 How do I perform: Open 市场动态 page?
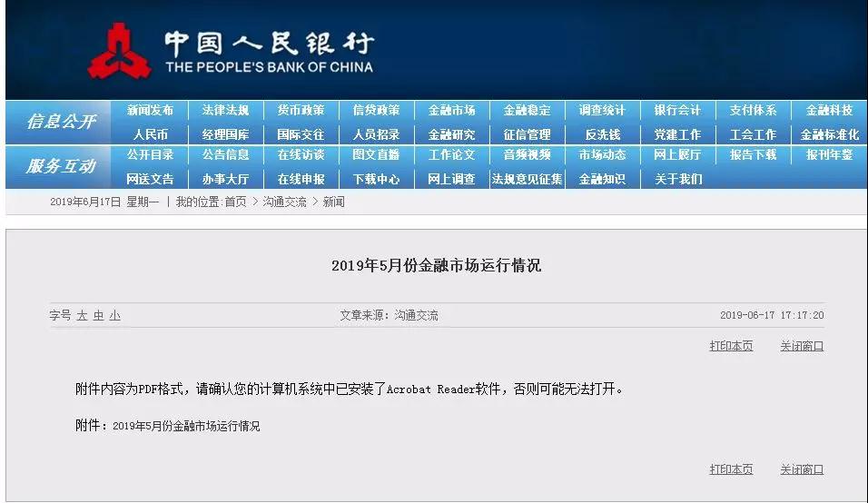[602, 154]
